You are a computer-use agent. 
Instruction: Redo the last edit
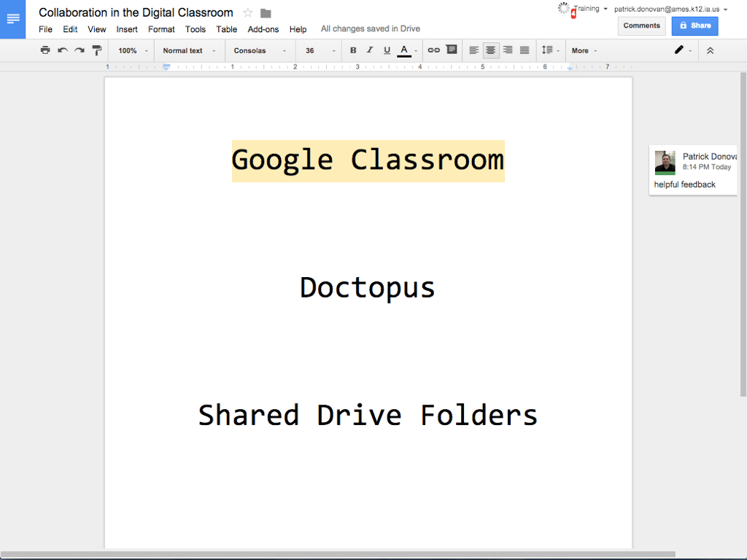click(80, 50)
